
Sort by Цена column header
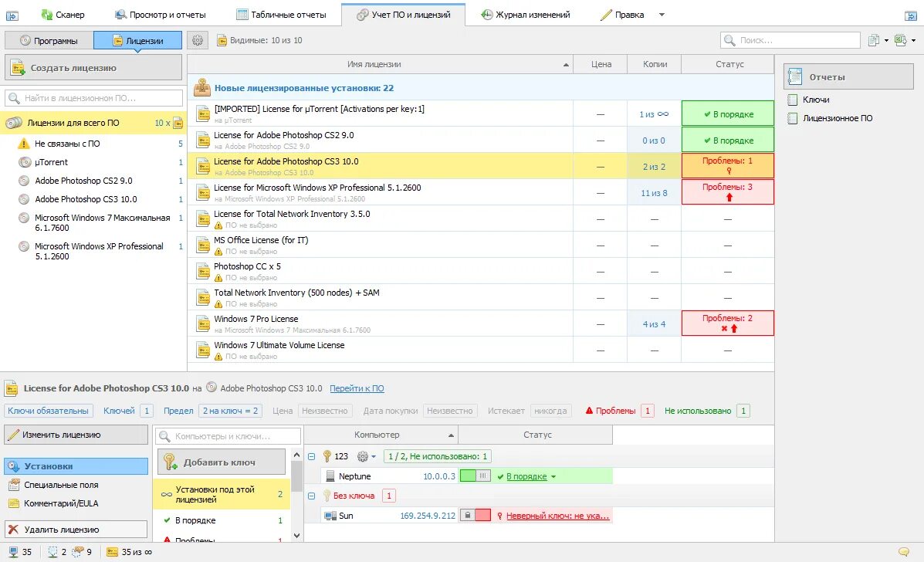[x=601, y=64]
